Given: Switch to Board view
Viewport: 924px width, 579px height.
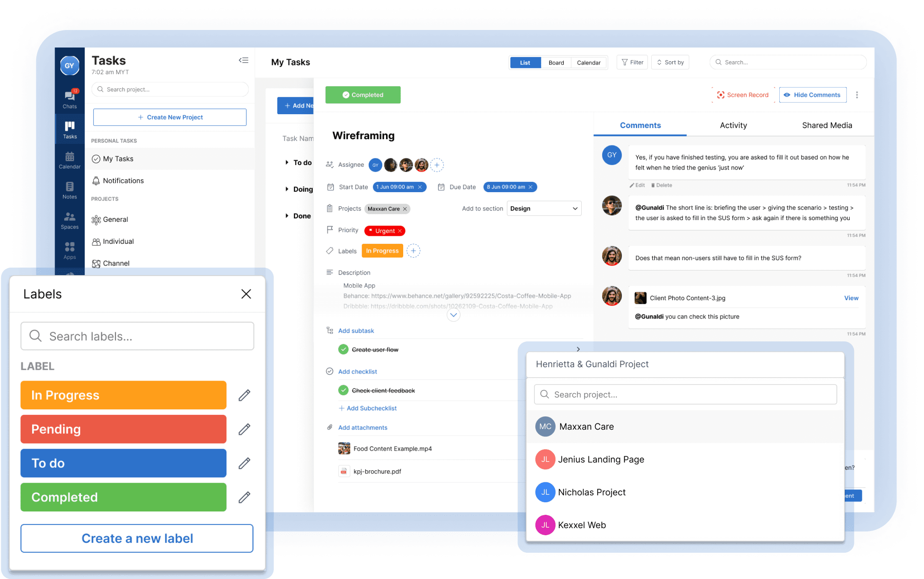Looking at the screenshot, I should 556,63.
